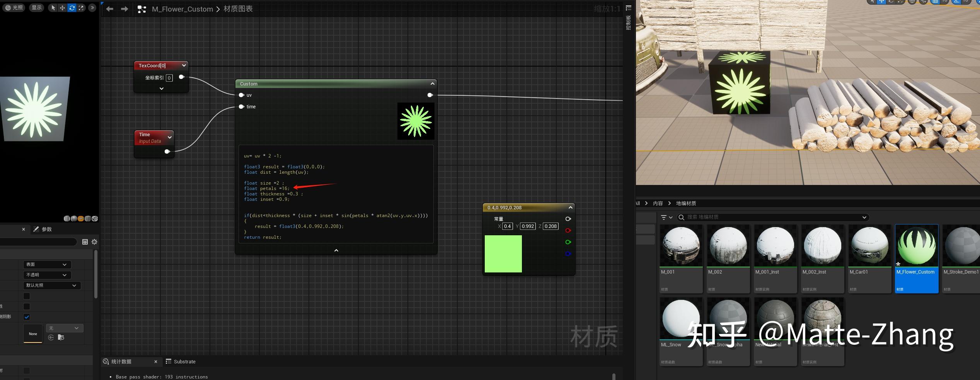Switch to the Move tool

coord(62,7)
